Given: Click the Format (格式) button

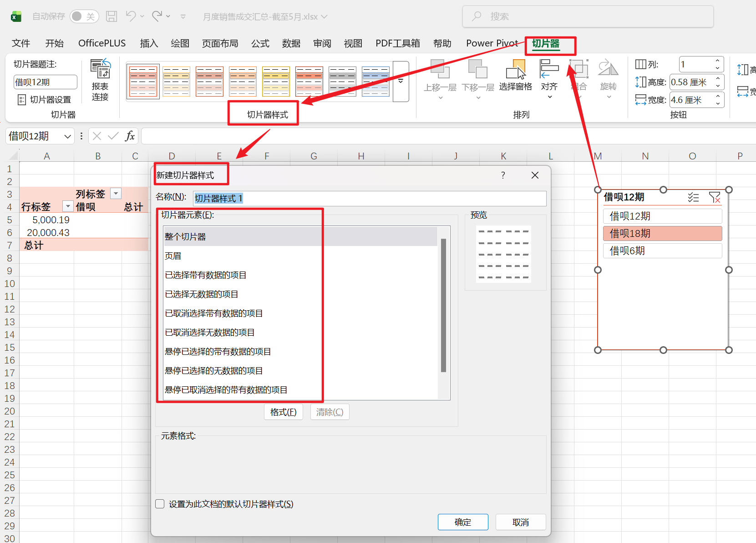Looking at the screenshot, I should point(283,412).
